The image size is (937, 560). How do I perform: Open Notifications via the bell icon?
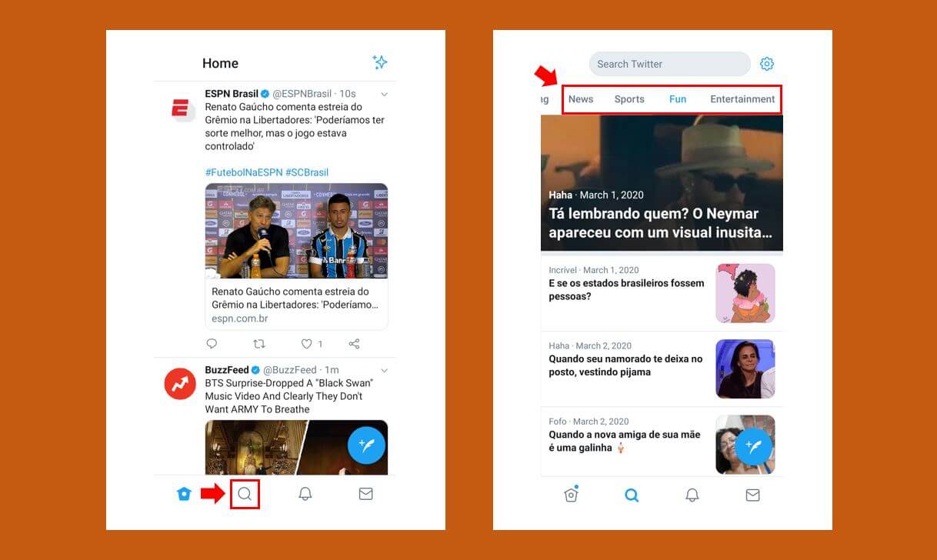[x=305, y=494]
